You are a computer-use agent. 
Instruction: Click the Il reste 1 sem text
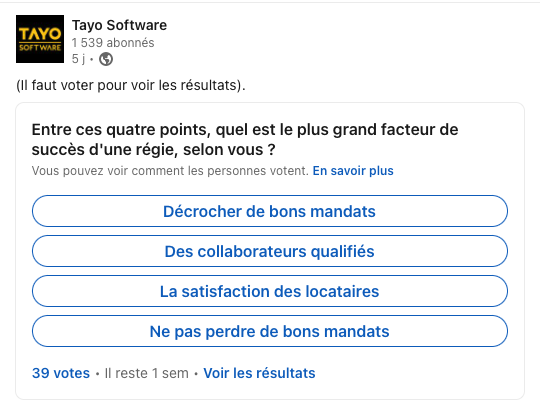click(147, 373)
